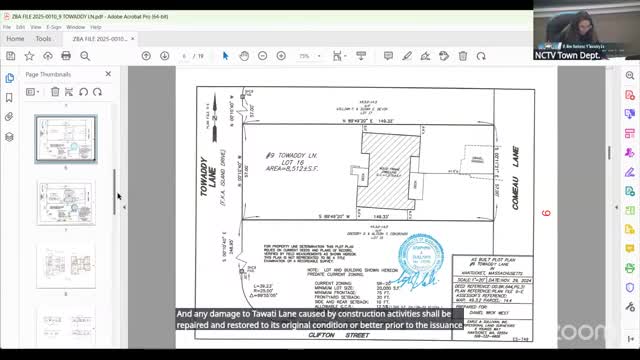Zoom out with minus button
This screenshot has width=640, height=360.
point(262,56)
